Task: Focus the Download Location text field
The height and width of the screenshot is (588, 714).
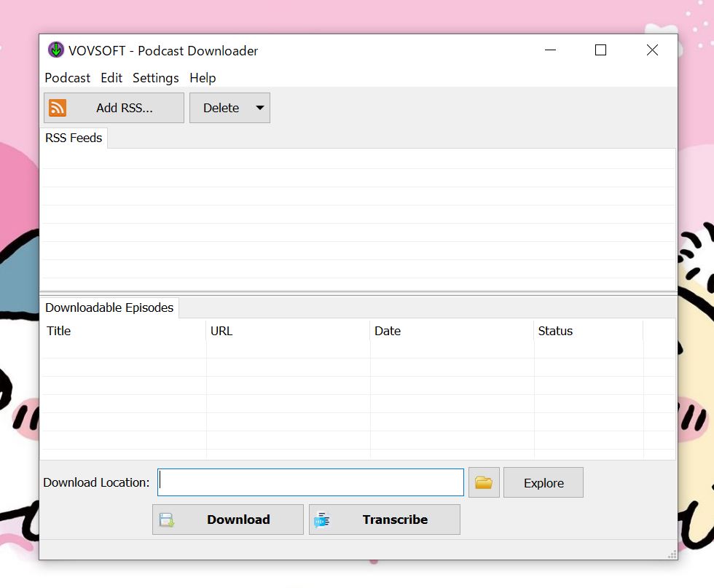Action: click(310, 482)
